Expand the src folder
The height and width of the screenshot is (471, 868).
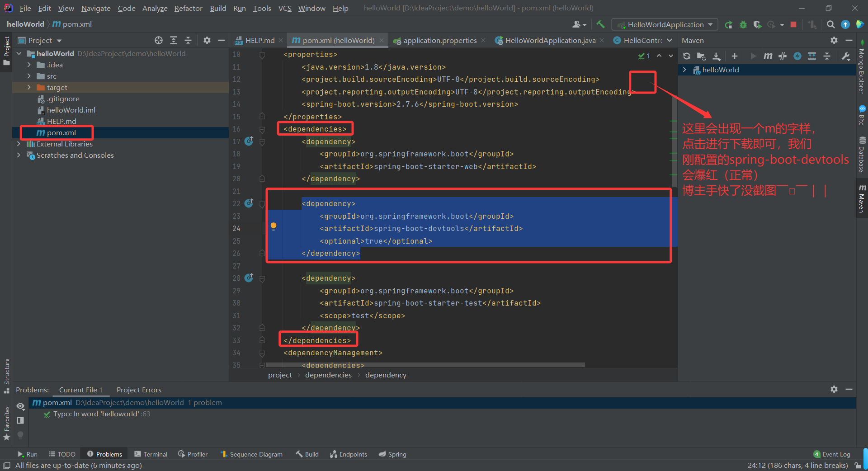coord(29,76)
